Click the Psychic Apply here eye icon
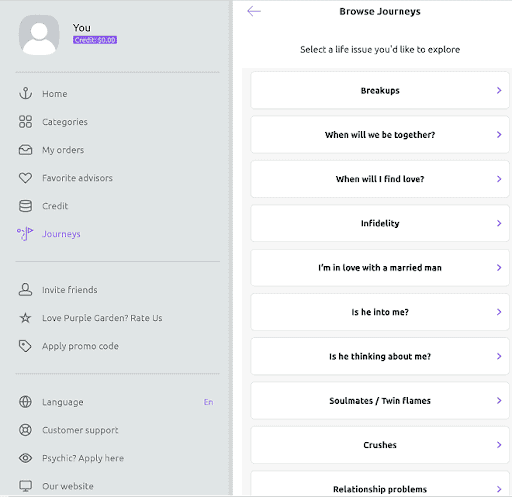The image size is (512, 497). pyautogui.click(x=25, y=458)
